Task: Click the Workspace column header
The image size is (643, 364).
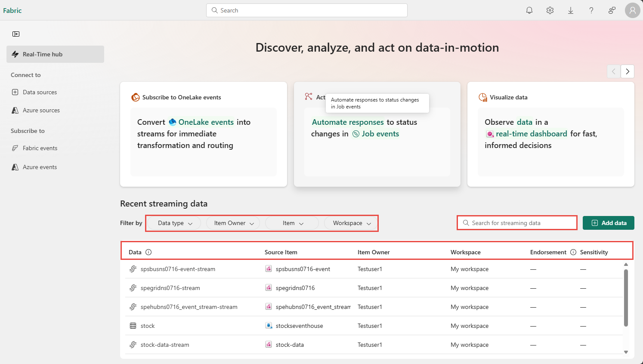Action: click(466, 252)
